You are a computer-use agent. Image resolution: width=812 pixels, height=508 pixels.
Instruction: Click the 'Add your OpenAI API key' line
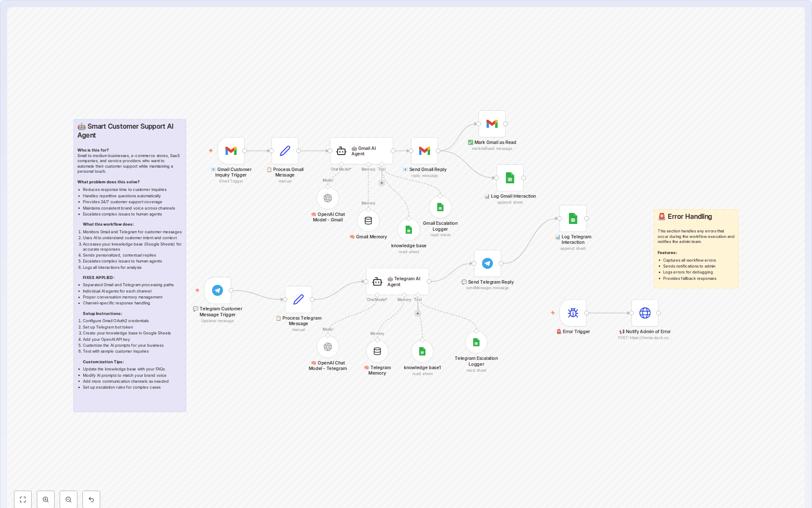pyautogui.click(x=107, y=340)
